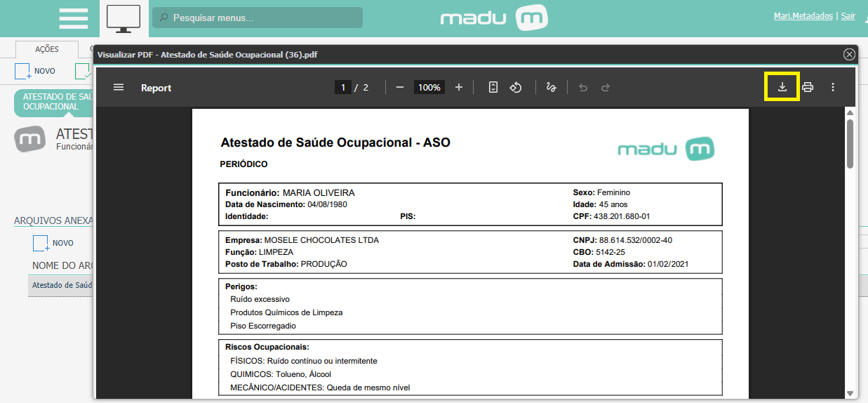This screenshot has width=868, height=403.
Task: Click the PDF vertical scrollbar thumb
Action: [x=850, y=143]
